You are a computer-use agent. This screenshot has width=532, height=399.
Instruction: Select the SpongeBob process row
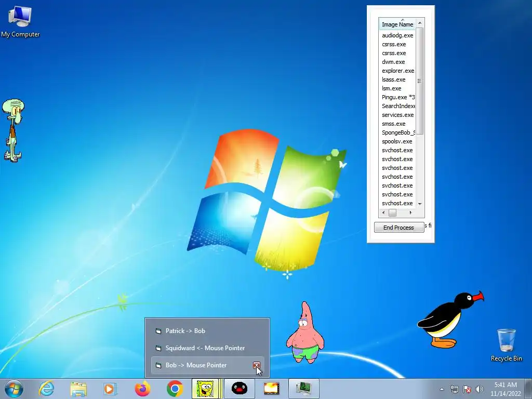[x=397, y=132]
